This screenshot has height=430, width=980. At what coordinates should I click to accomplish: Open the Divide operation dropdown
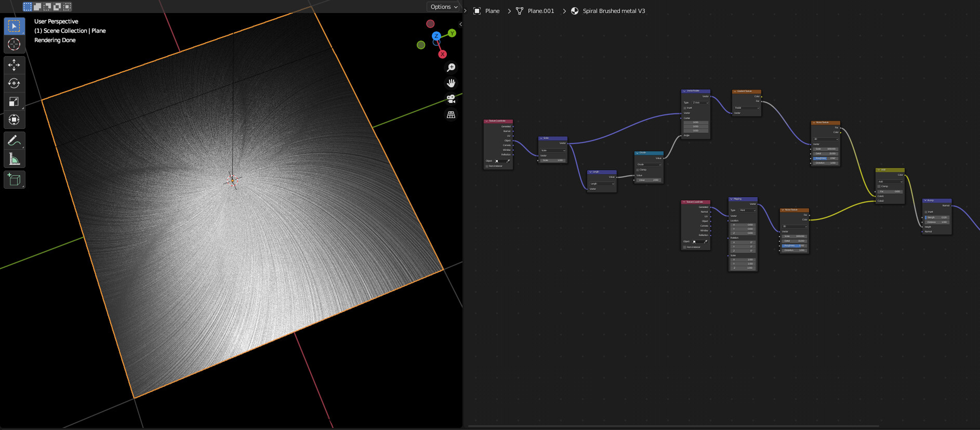(x=649, y=164)
